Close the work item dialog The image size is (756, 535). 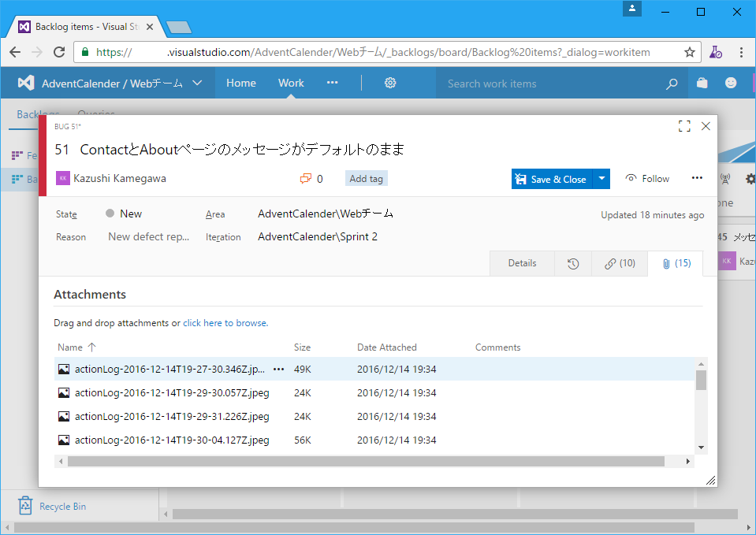click(706, 126)
